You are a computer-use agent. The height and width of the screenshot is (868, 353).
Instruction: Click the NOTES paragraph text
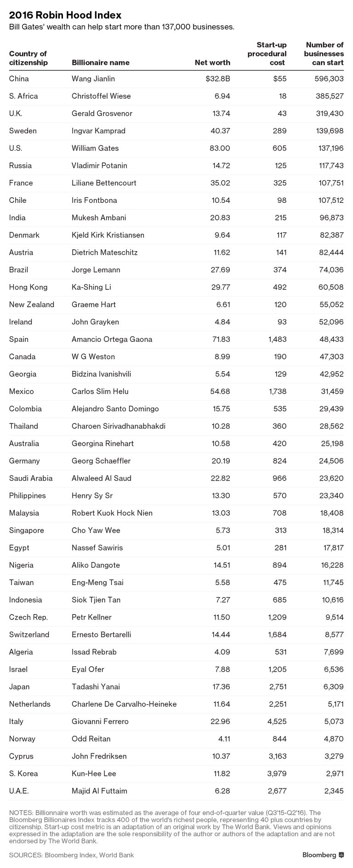coord(170,827)
